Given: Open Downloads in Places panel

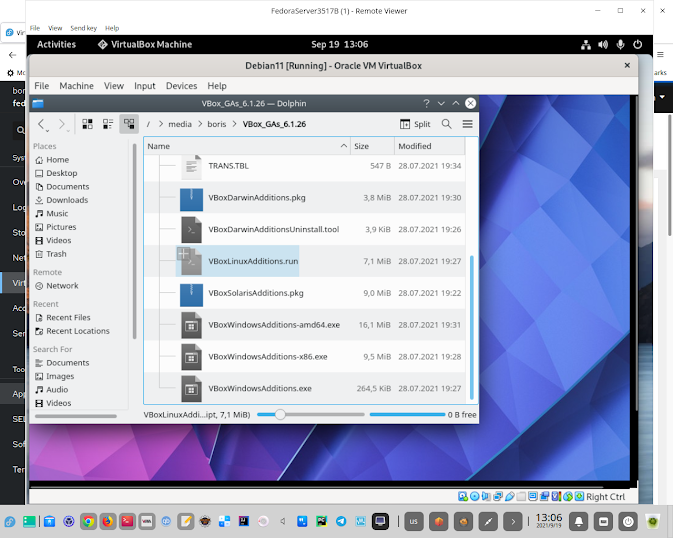Looking at the screenshot, I should coord(62,200).
